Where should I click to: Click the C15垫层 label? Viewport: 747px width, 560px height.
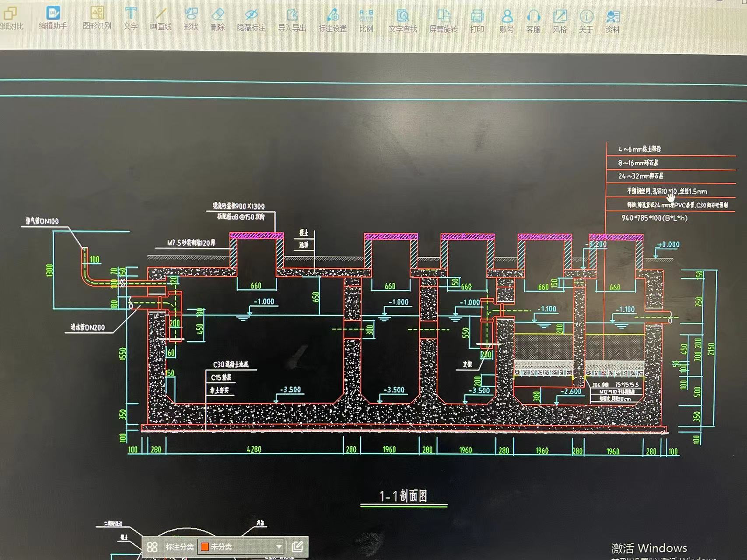221,378
